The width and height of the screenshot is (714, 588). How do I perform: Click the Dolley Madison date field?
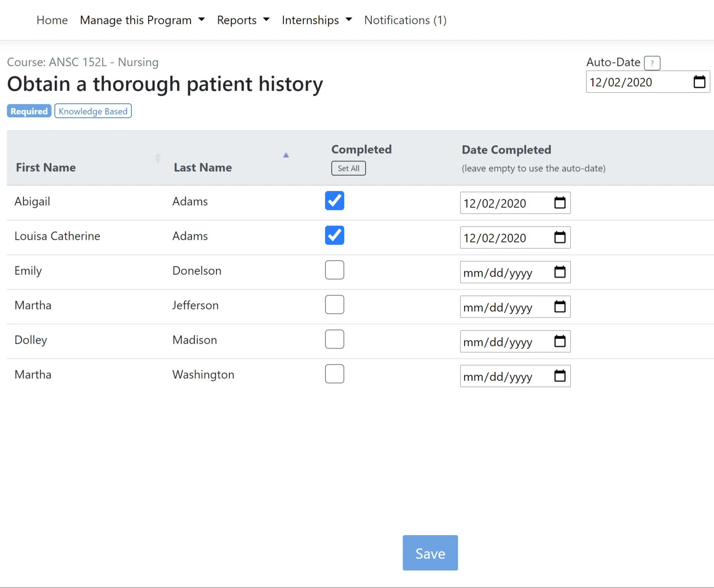504,342
